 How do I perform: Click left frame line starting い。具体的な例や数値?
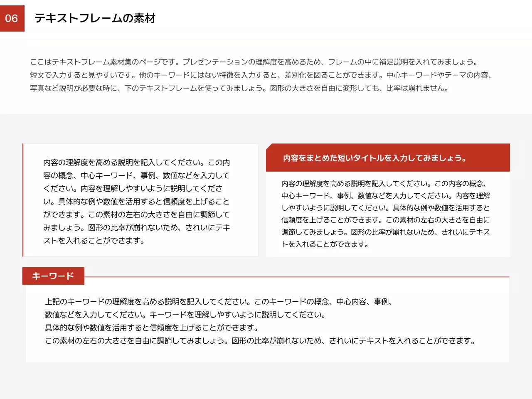pyautogui.click(x=136, y=202)
